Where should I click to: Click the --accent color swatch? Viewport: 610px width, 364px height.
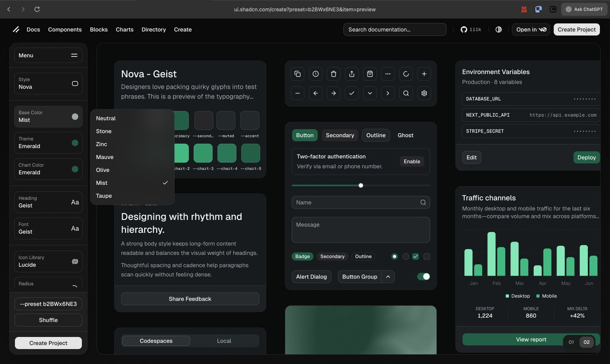click(x=250, y=120)
